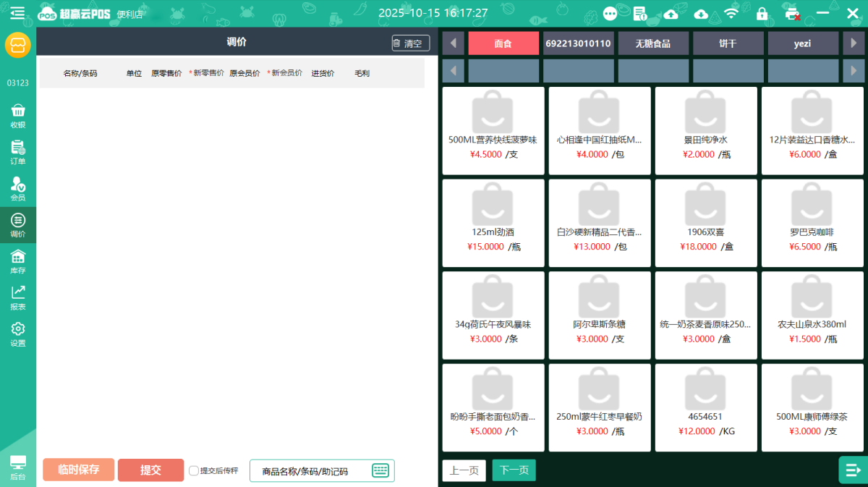This screenshot has width=868, height=487.
Task: Expand the bottom-right side panel
Action: [x=853, y=470]
